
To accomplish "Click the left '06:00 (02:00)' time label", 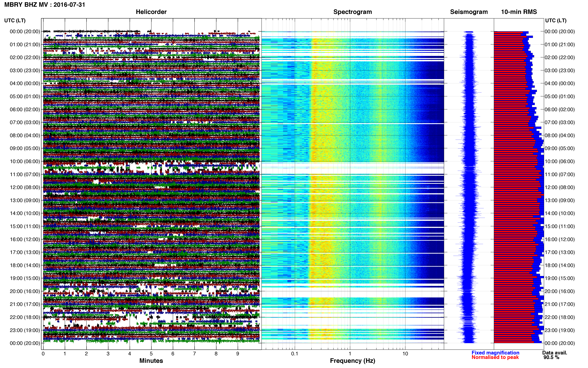I will [x=25, y=110].
